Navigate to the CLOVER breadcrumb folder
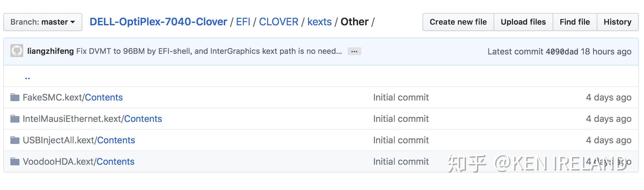This screenshot has width=644, height=190. pyautogui.click(x=279, y=22)
